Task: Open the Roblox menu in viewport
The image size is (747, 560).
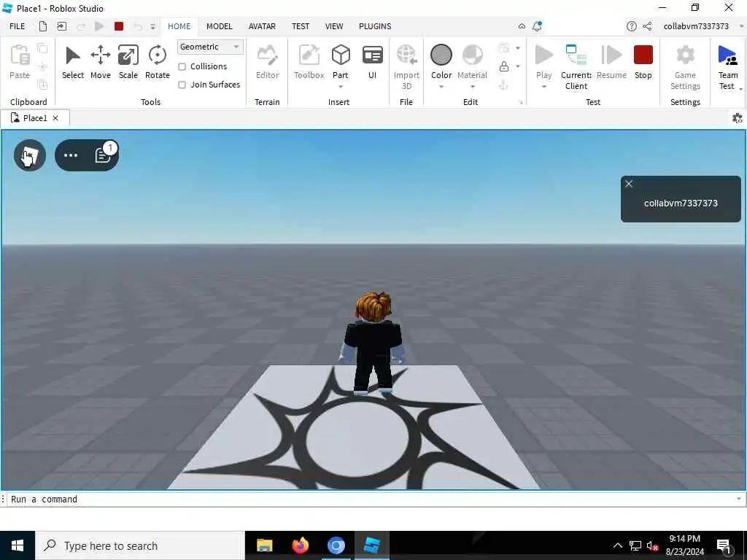Action: click(29, 155)
